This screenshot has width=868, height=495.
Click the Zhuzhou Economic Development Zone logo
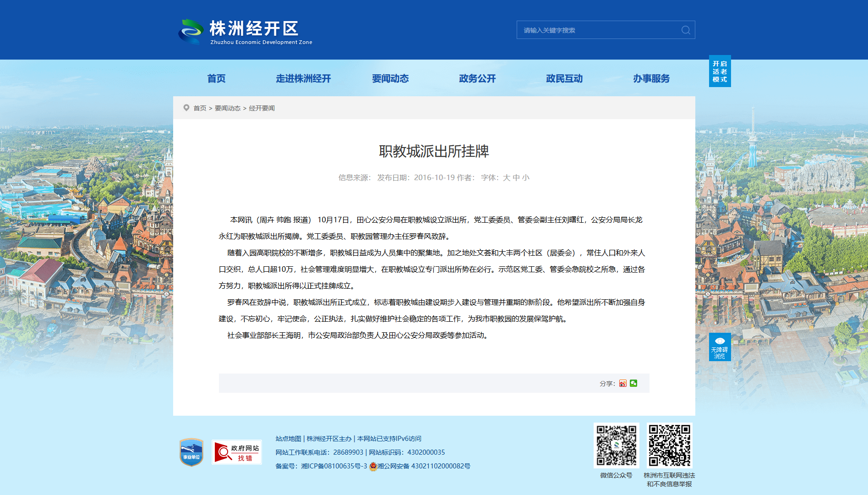coord(246,32)
